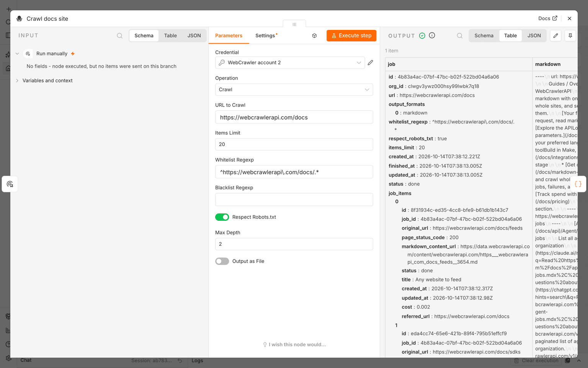Search the input panel data
Image resolution: width=588 pixels, height=368 pixels.
(x=120, y=36)
